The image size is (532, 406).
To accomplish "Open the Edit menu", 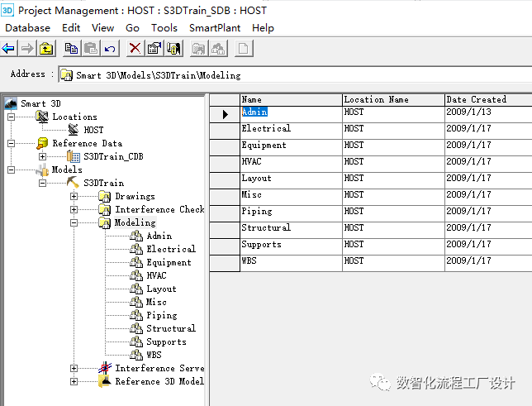I will click(71, 28).
